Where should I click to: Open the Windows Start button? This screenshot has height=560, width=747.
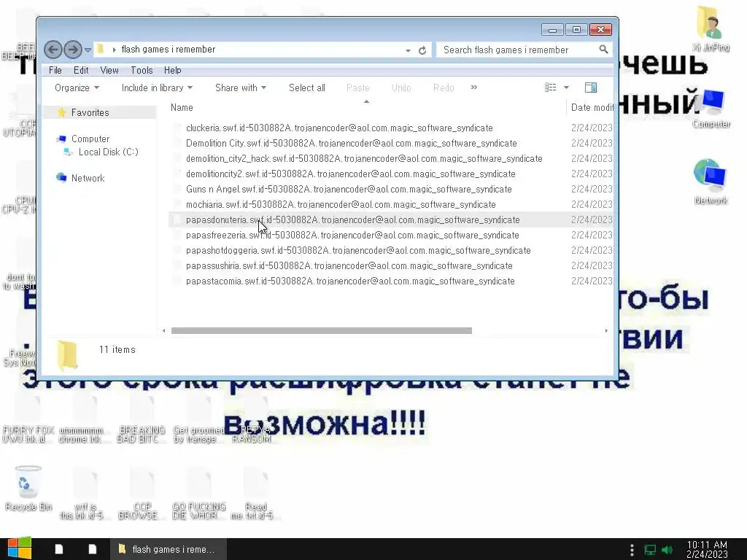click(x=20, y=548)
